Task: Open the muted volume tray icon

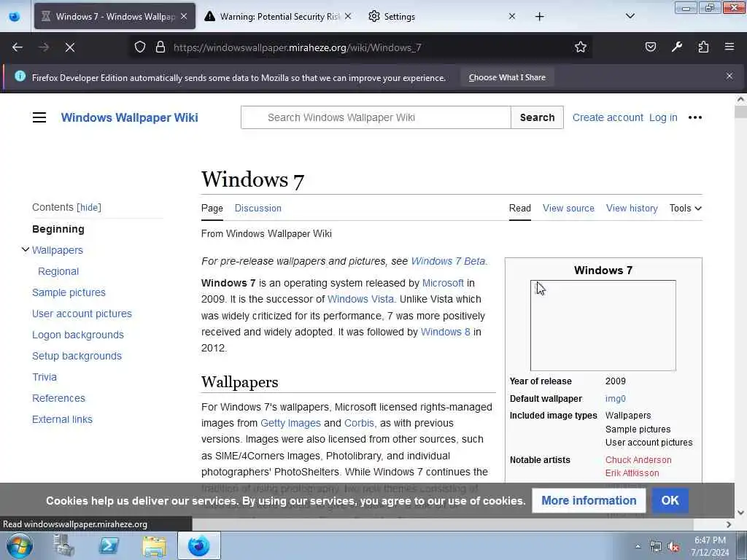Action: coord(673,547)
